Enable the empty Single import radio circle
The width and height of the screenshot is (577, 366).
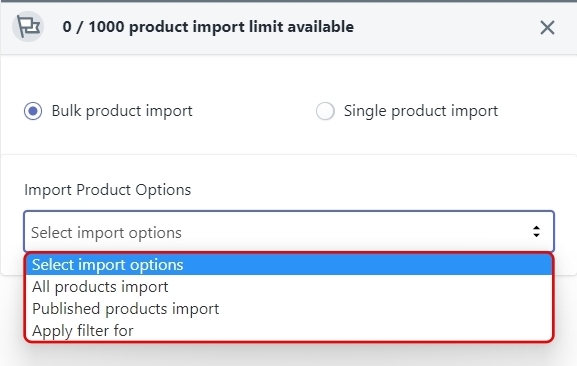coord(325,111)
